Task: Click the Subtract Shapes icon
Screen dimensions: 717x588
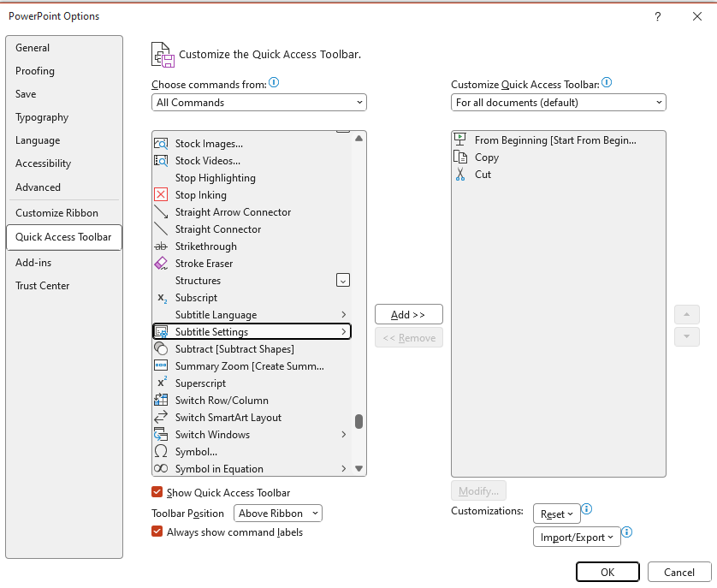Action: pos(161,348)
